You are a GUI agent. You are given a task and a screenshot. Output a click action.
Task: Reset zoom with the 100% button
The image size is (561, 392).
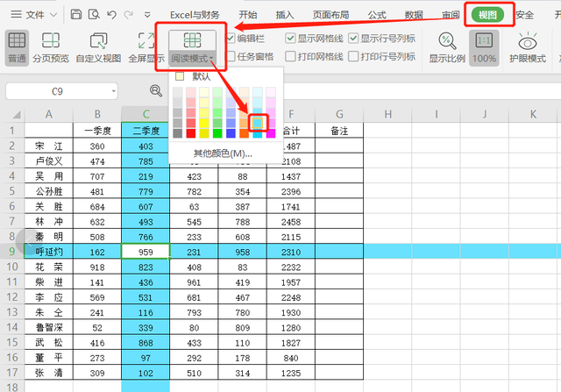[484, 47]
